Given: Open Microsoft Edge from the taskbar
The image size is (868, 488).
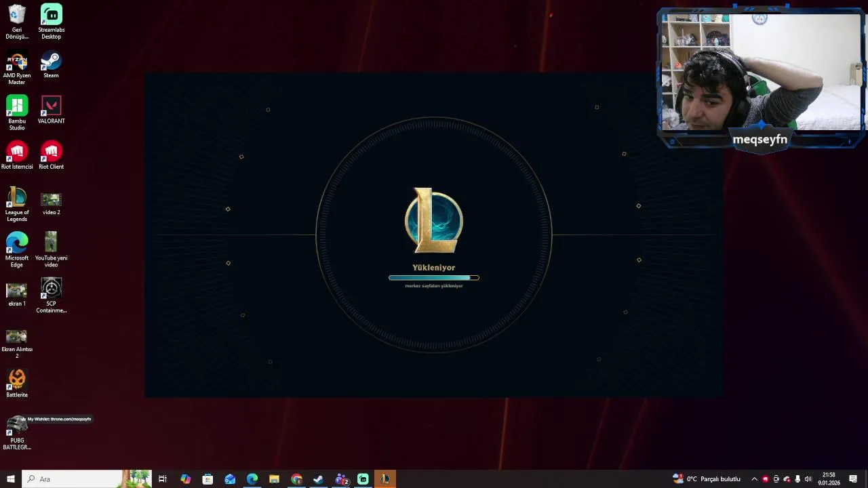Looking at the screenshot, I should pyautogui.click(x=252, y=479).
